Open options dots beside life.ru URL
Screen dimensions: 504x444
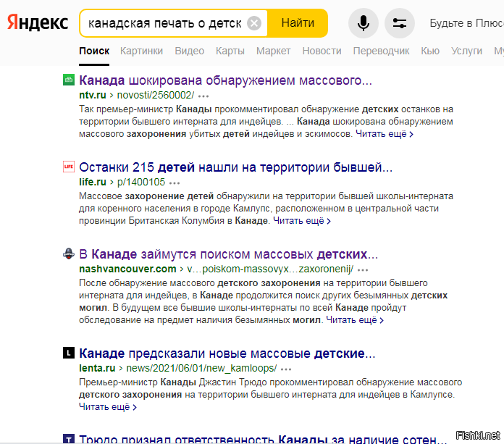click(x=175, y=183)
